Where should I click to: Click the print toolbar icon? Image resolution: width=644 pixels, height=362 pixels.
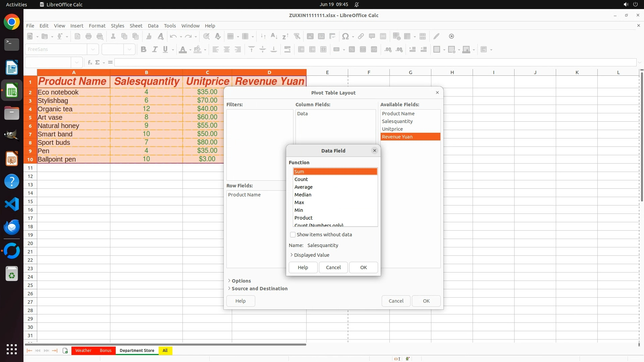coord(89,36)
